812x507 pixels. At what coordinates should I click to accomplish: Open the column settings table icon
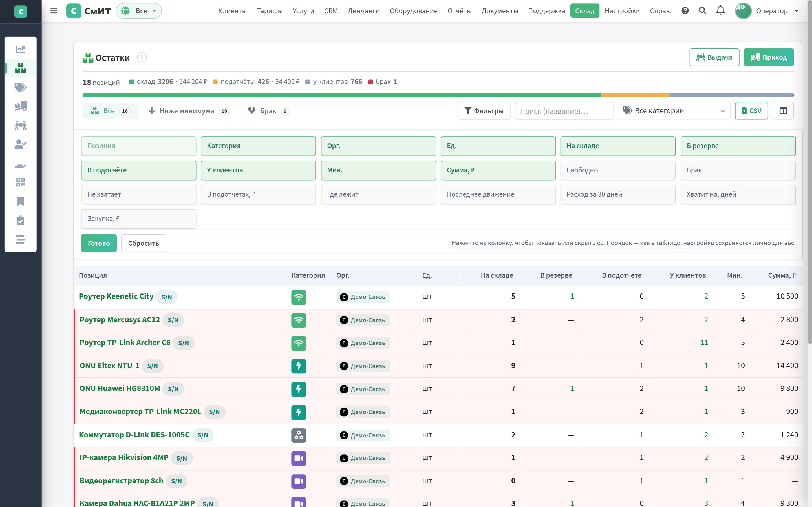783,111
